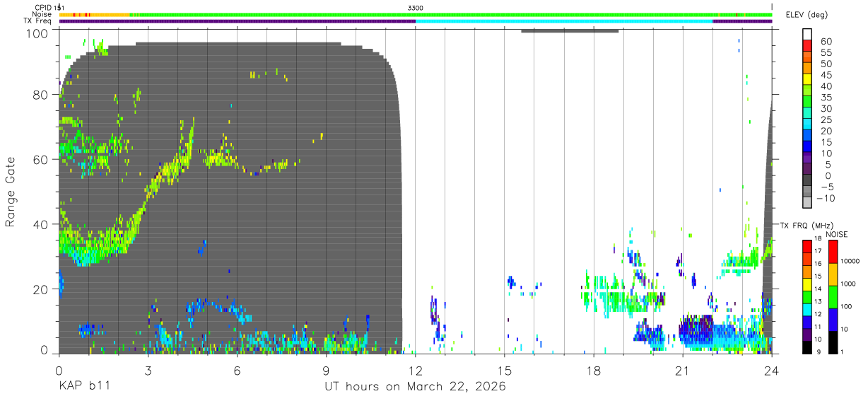Pick the blue segment of NOISE color bar
The width and height of the screenshot is (868, 401).
tap(833, 320)
